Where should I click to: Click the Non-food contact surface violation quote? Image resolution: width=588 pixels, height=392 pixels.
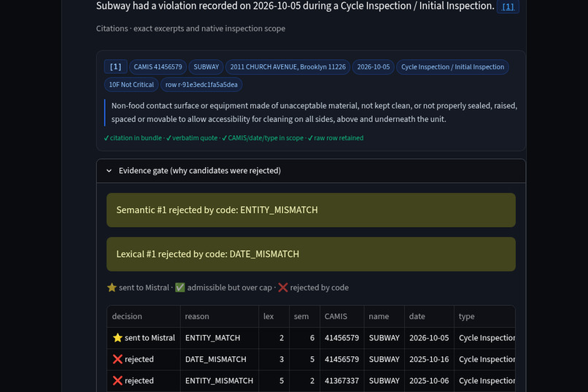(x=314, y=112)
